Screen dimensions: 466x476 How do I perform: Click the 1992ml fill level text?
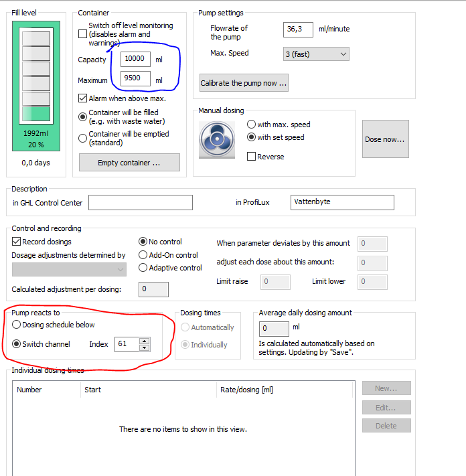point(36,133)
